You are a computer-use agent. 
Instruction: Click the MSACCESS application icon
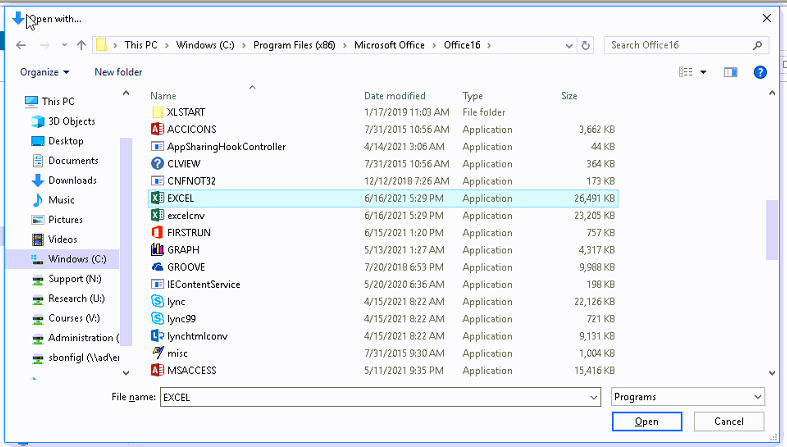point(157,370)
